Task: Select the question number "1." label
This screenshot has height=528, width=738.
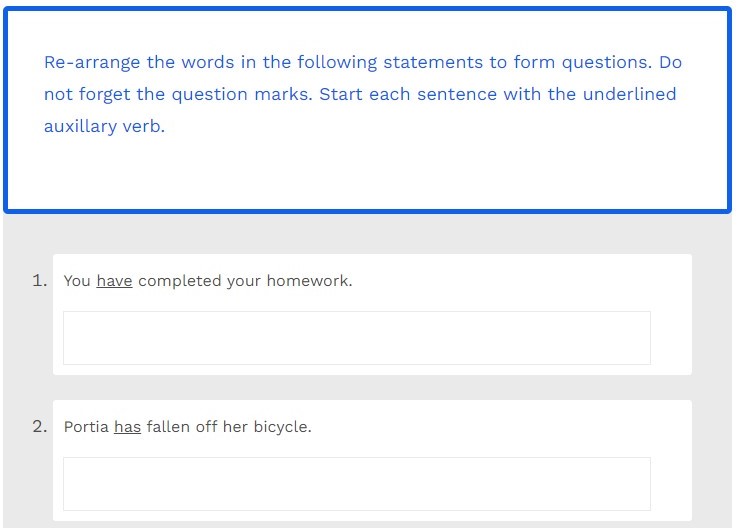Action: point(40,281)
